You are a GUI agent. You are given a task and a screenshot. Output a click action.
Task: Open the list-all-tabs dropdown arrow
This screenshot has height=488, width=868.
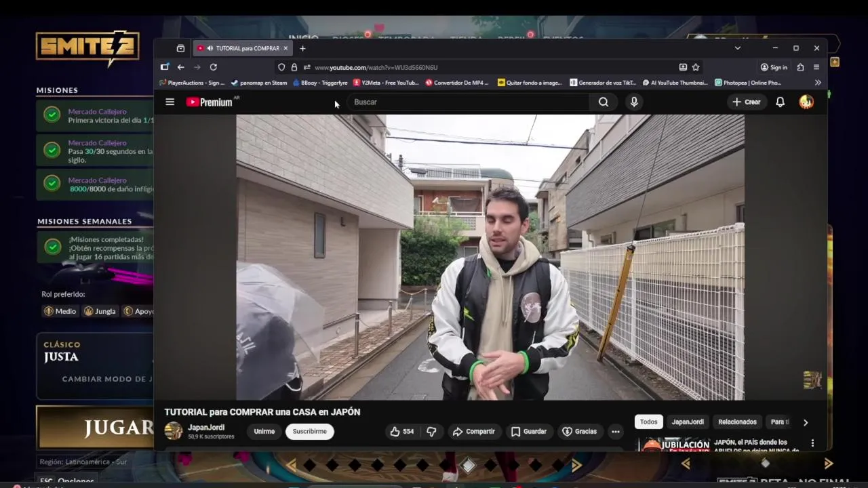738,48
